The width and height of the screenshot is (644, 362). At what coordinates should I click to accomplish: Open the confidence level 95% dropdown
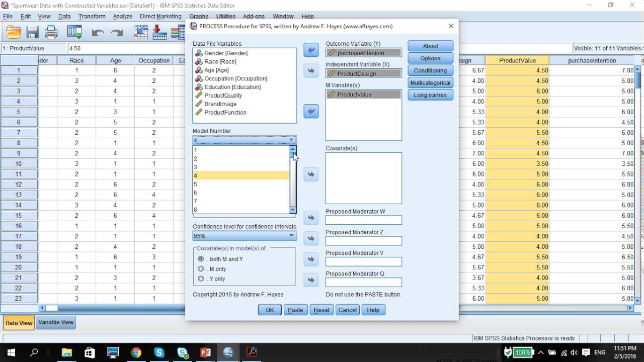[245, 235]
